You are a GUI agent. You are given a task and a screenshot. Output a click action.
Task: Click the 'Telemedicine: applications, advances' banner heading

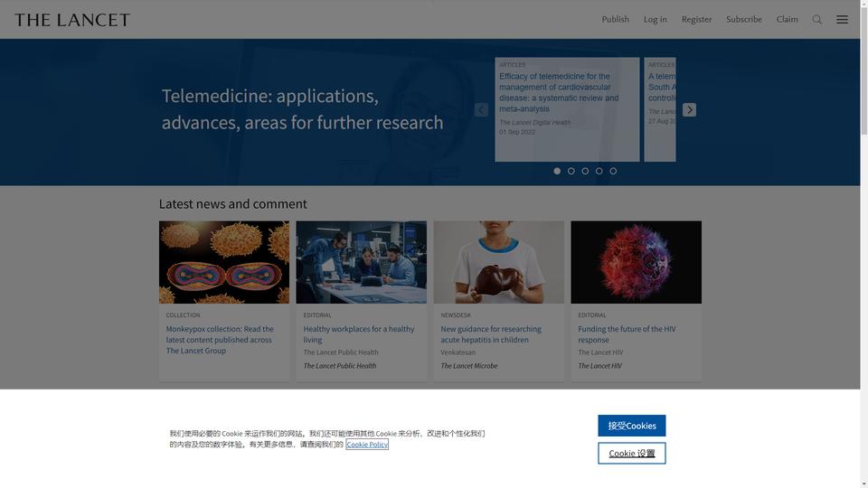coord(302,109)
